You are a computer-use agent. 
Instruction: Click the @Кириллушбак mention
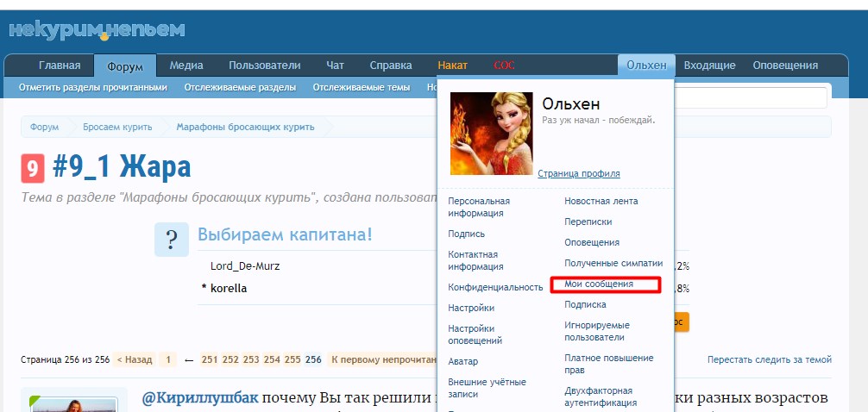[x=200, y=398]
